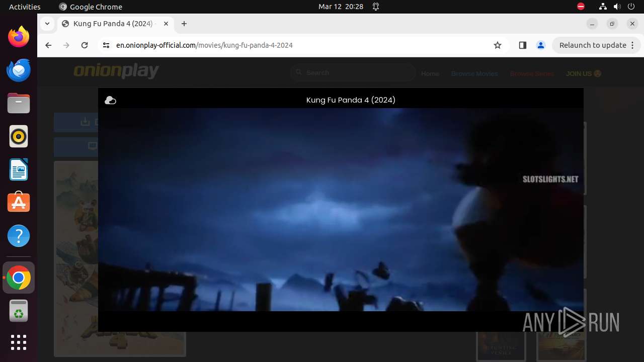Close the Kung Fu Panda 4 tab
This screenshot has height=362, width=644.
[x=166, y=24]
